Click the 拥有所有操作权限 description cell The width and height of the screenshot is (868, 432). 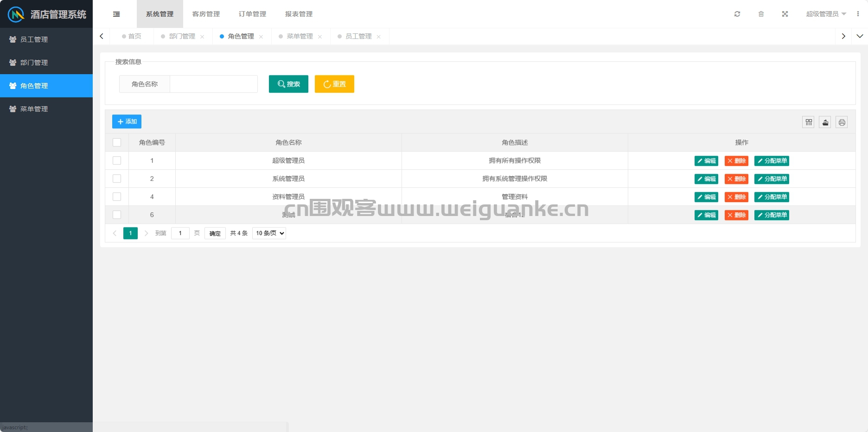tap(515, 160)
